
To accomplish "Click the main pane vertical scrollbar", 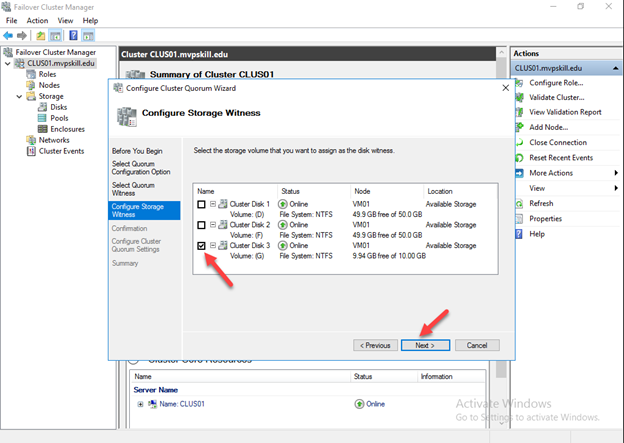I will [x=501, y=239].
